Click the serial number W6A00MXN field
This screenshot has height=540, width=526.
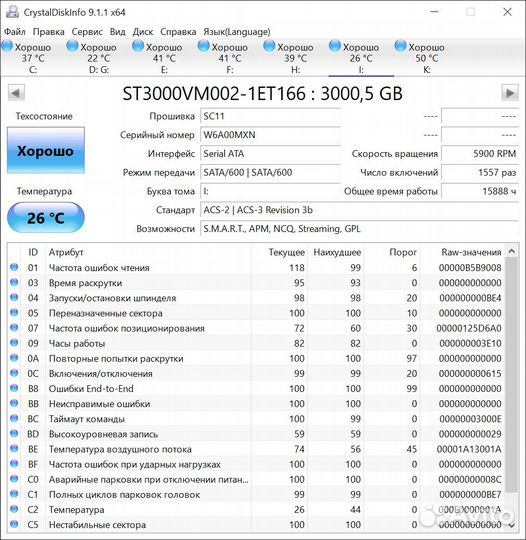tap(270, 135)
